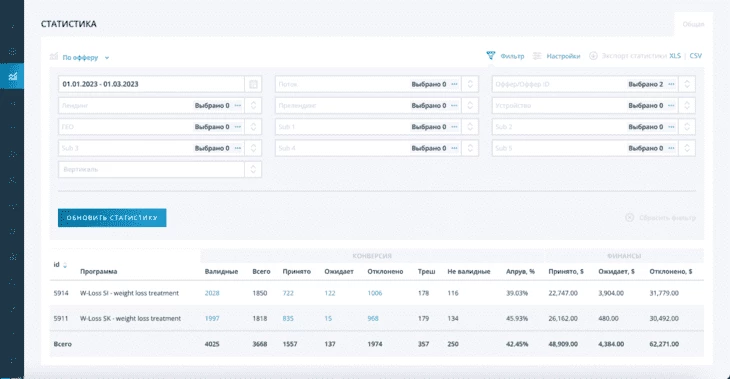Screen dimensions: 730x379
Task: Expand the Прелендинг dropdown arrows
Action: [470, 106]
